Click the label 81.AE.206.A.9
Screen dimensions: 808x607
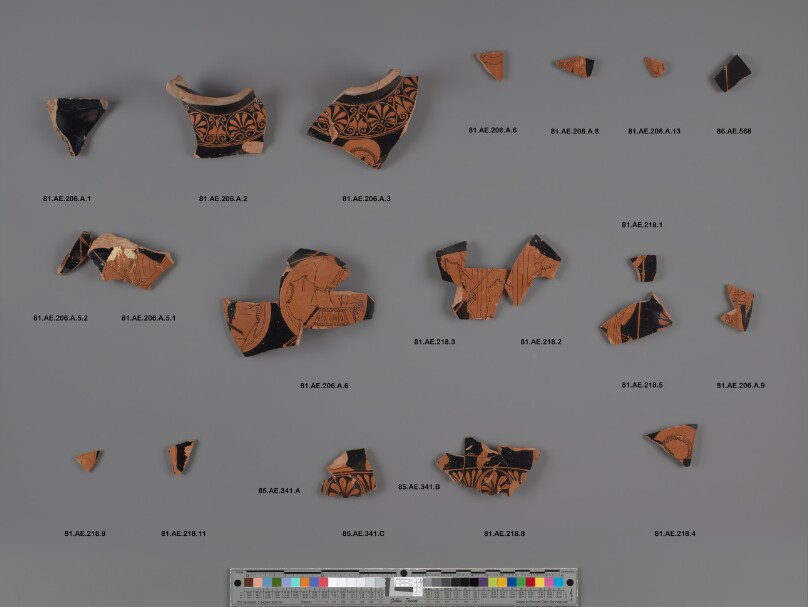(740, 385)
